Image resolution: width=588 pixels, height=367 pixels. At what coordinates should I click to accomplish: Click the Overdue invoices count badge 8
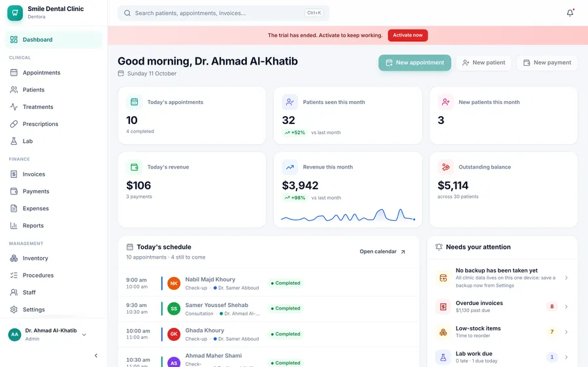coord(551,307)
